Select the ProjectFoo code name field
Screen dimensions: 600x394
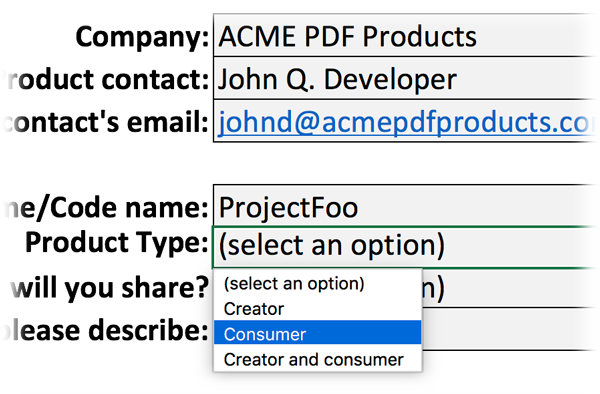point(406,205)
